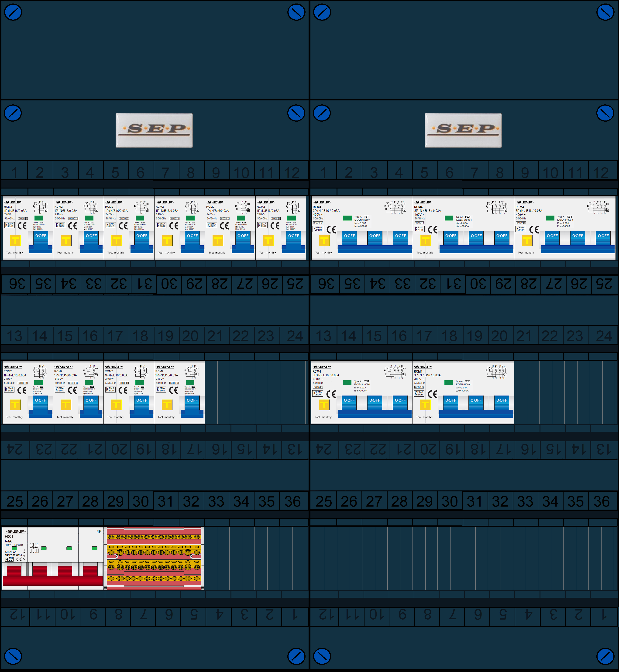Flip the O-OFF switch under slots 5-6, left panel

[x=142, y=242]
